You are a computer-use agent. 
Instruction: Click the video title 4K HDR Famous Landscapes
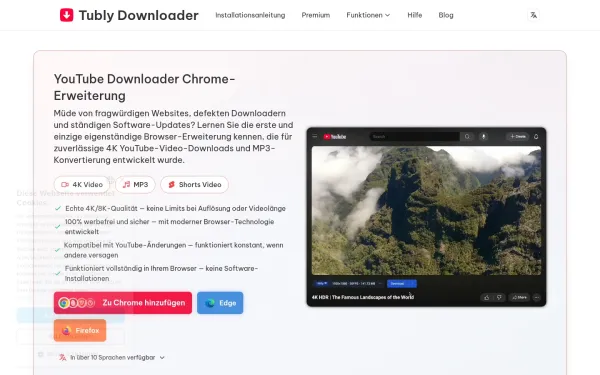point(363,297)
